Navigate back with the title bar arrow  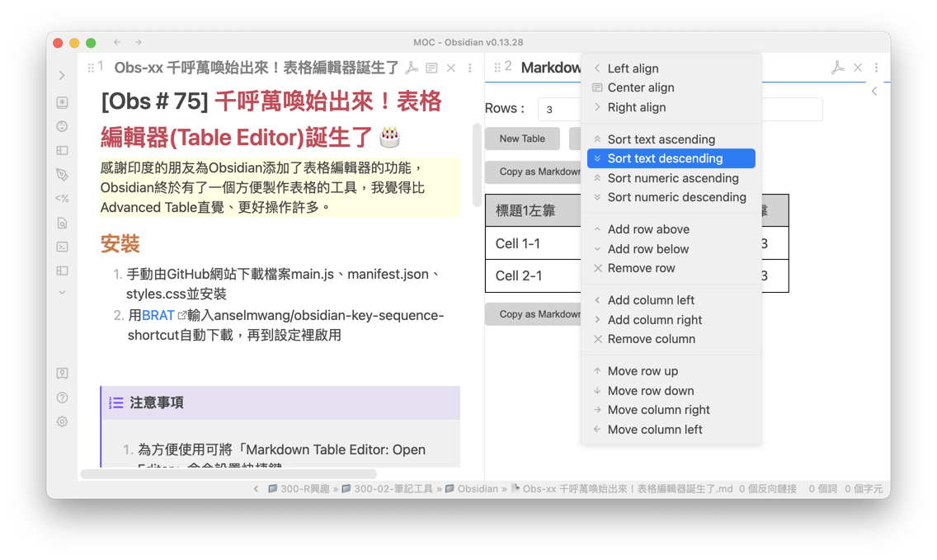[x=117, y=42]
